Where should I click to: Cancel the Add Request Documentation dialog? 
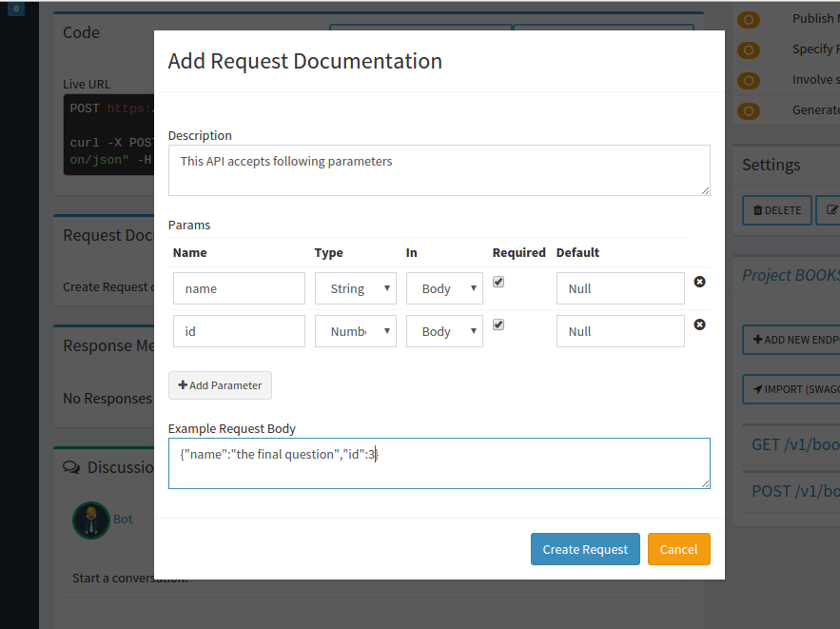(x=678, y=549)
